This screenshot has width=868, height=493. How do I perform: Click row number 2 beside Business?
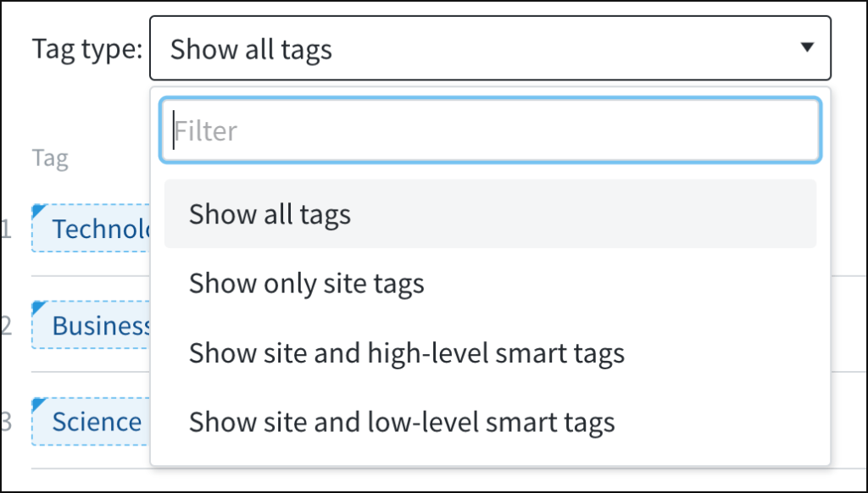click(6, 325)
